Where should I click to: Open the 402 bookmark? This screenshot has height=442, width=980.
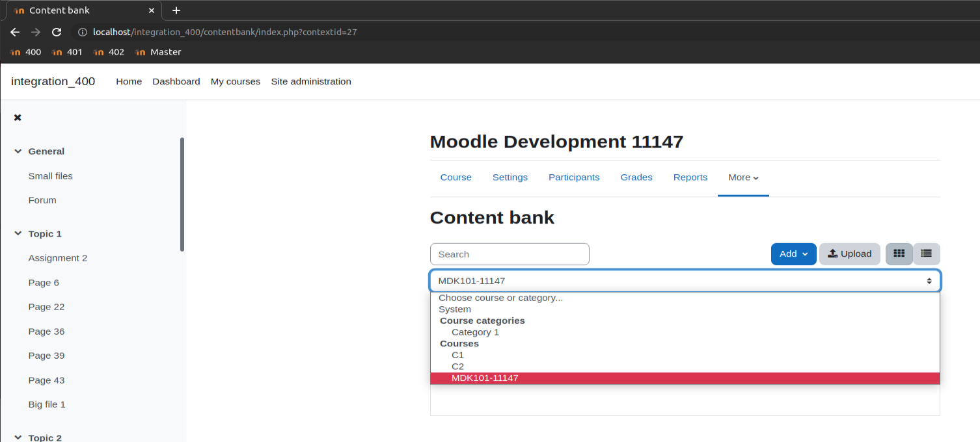pos(109,52)
